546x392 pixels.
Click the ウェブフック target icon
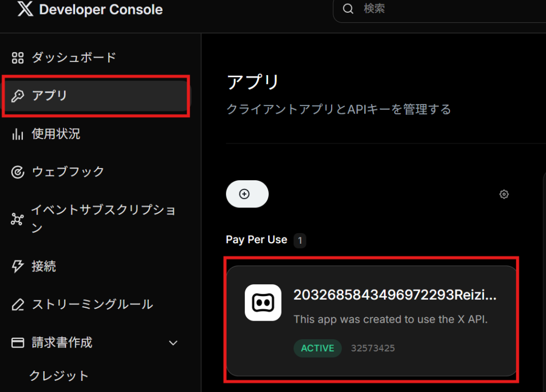click(18, 172)
